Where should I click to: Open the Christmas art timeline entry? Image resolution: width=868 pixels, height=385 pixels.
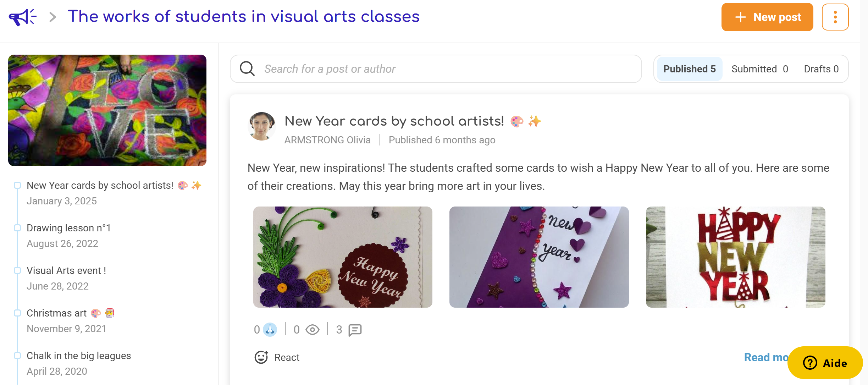click(57, 313)
